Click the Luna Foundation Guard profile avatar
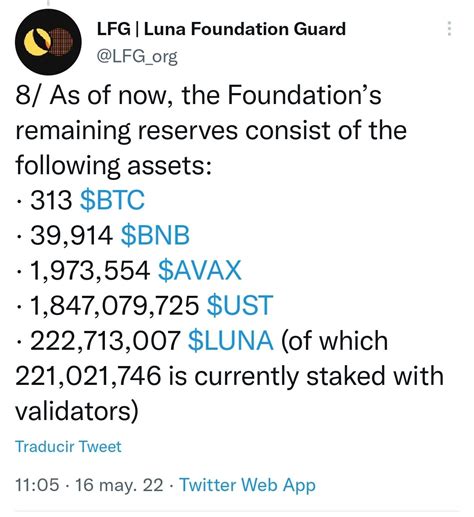The width and height of the screenshot is (474, 517). [48, 42]
